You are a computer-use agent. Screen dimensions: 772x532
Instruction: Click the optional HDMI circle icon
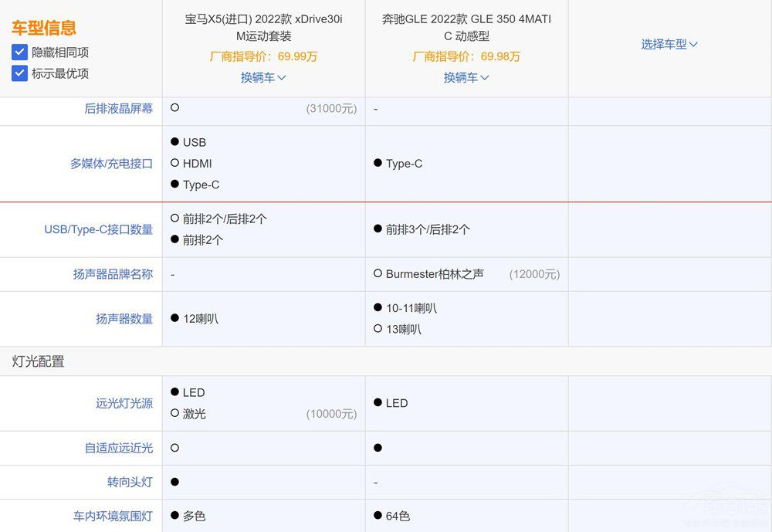[x=174, y=164]
